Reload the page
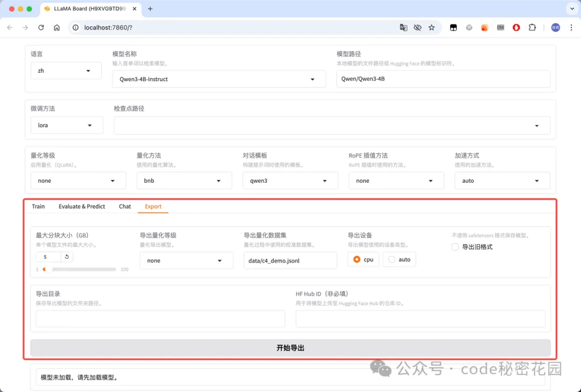 pos(41,27)
